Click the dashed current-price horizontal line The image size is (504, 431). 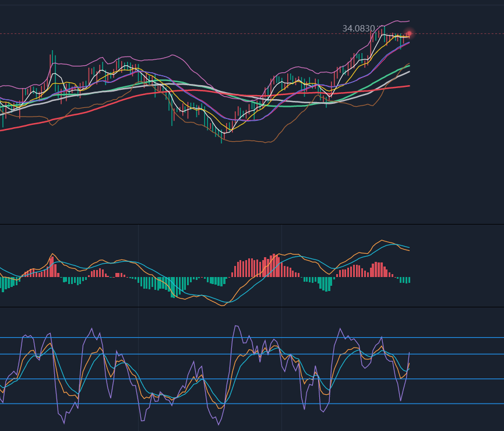(x=175, y=34)
